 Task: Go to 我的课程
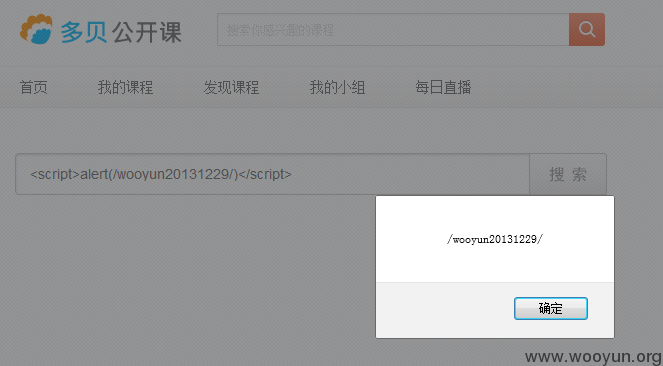(x=125, y=87)
